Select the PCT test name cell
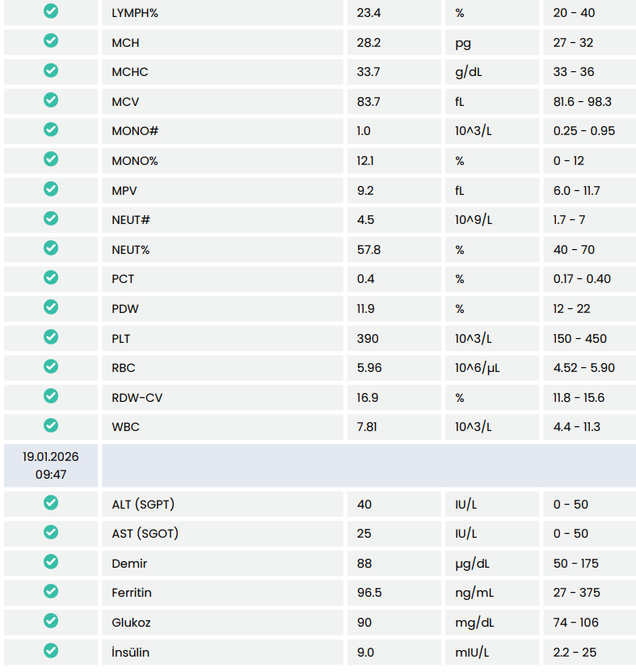Viewport: 636px width, 672px height. coord(123,278)
